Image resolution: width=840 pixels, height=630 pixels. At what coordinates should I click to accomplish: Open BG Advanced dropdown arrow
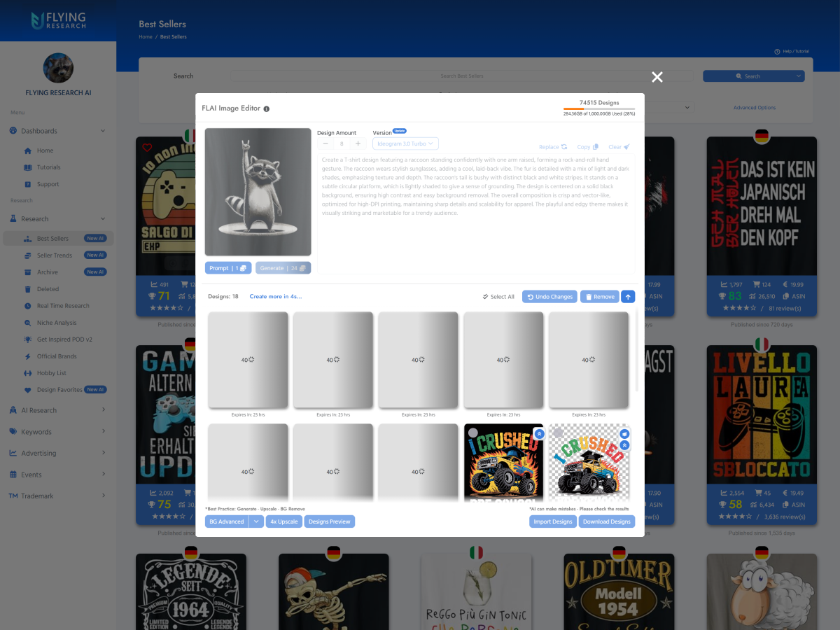point(256,521)
